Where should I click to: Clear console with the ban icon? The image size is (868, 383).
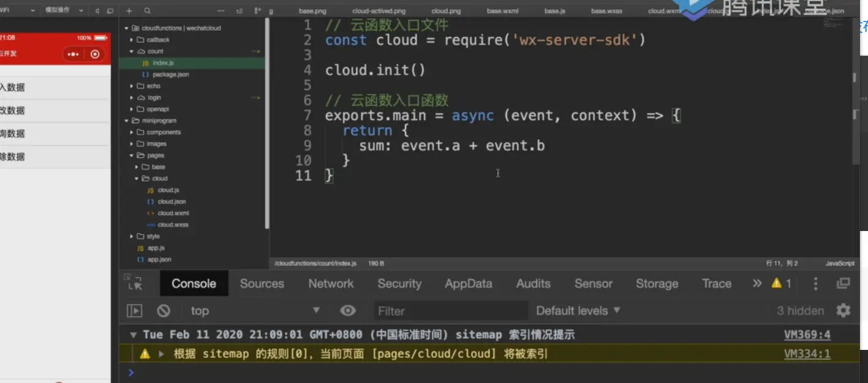pyautogui.click(x=163, y=311)
